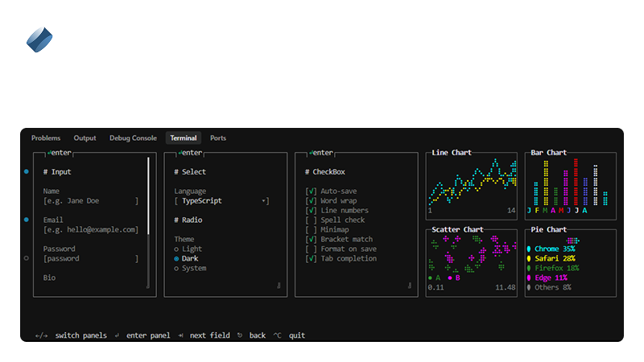Switch to the Problems tab
Screen dimensions: 644x362
[x=46, y=138]
